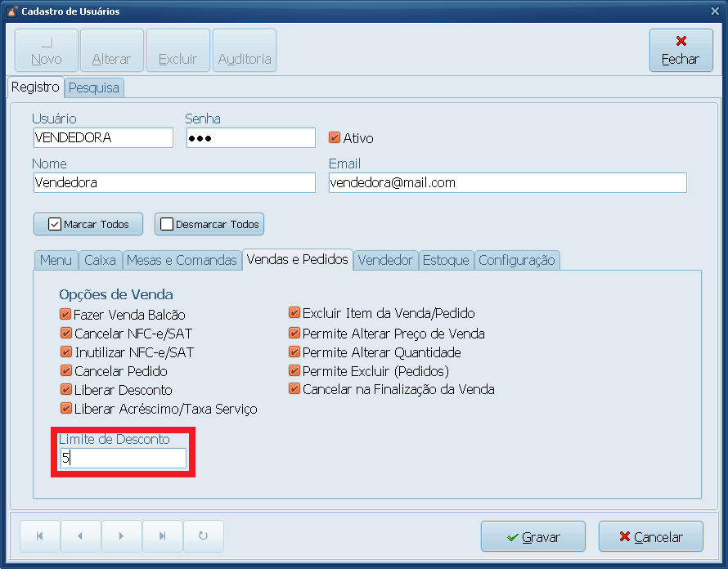Toggle the Ativo checkbox
Image resolution: width=728 pixels, height=569 pixels.
coord(335,138)
